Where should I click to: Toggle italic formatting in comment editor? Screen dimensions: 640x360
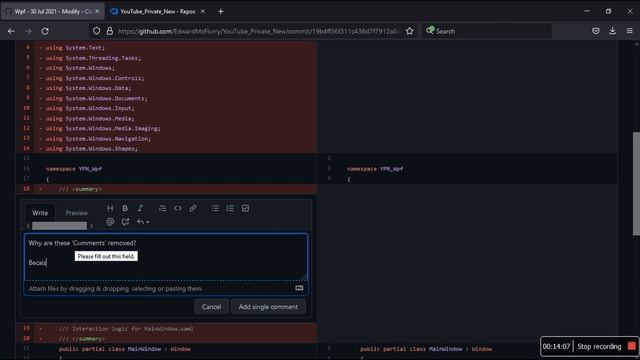(x=140, y=208)
